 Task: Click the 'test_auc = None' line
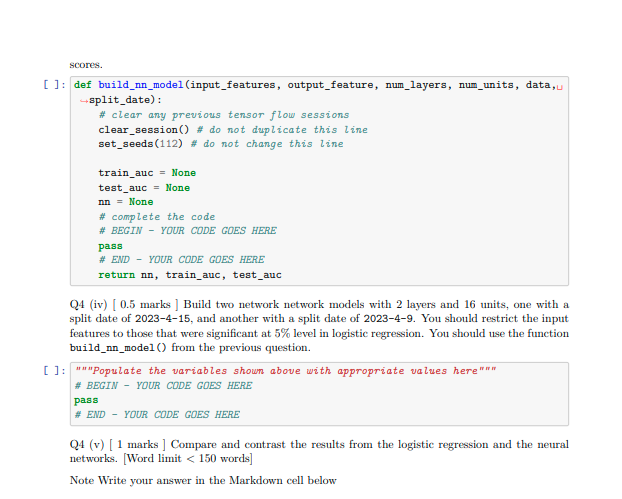tap(144, 188)
